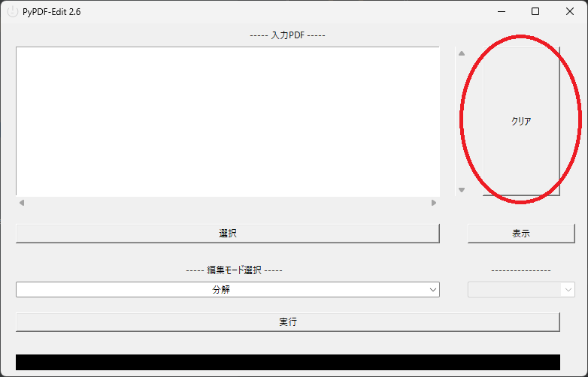
Task: Open the 分解 edit mode dropdown
Action: pos(228,289)
